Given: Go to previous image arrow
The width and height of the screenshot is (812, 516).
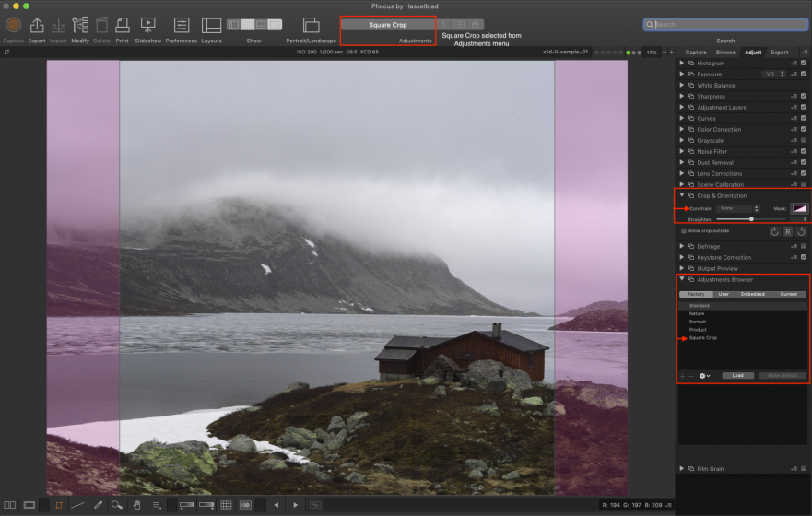Looking at the screenshot, I should [x=276, y=505].
